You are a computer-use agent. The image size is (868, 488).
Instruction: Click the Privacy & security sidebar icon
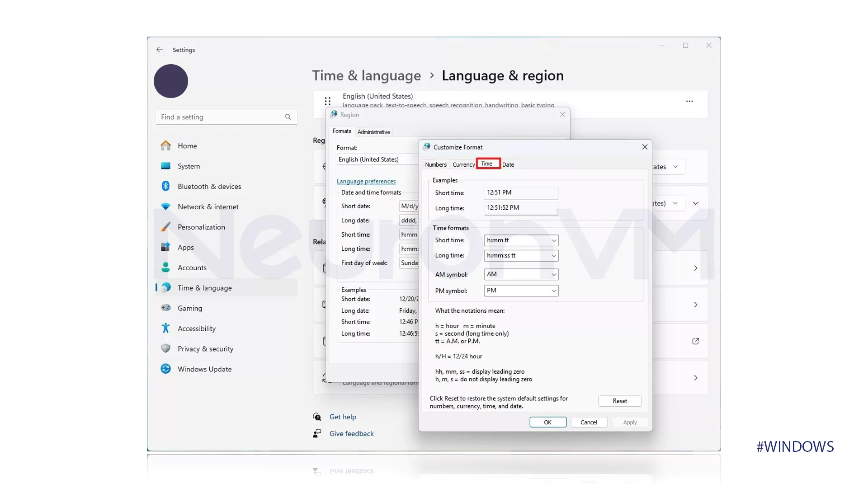[x=165, y=348]
